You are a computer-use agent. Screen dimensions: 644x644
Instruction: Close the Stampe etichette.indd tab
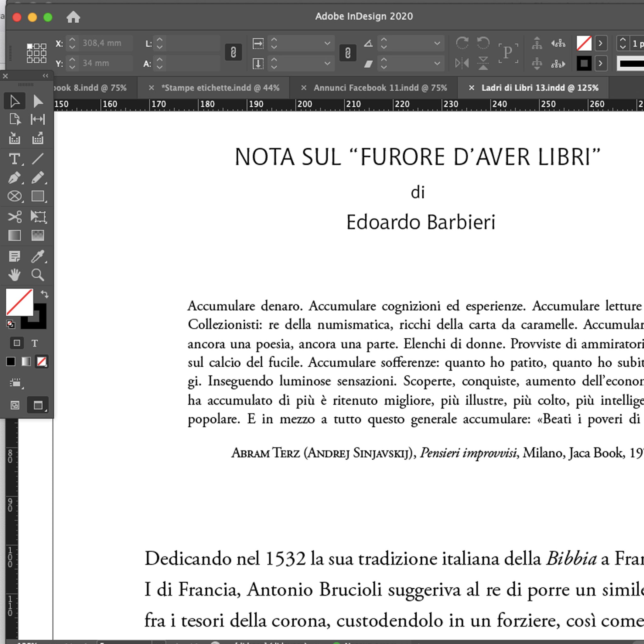[x=151, y=88]
